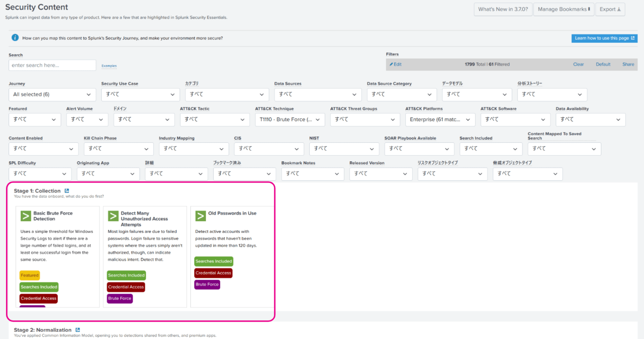Click Learn how to use this page

[x=604, y=38]
